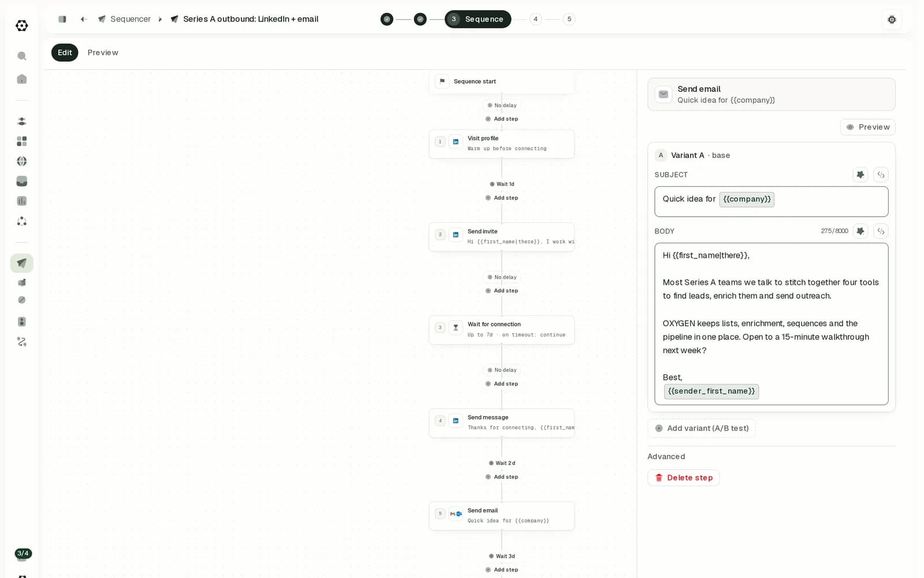Open the Wait 3d delay picker
Viewport: 924px width, 578px height.
[502, 556]
